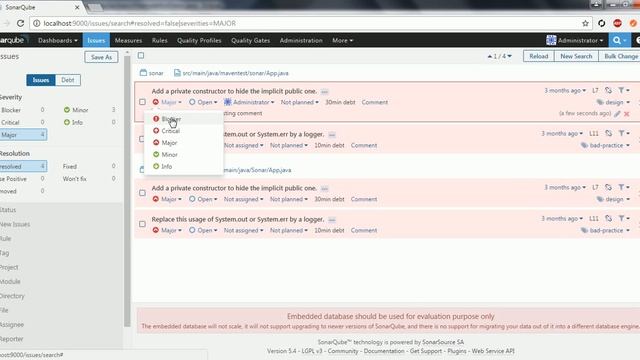
Task: Open Major severity dropdown on last issue
Action: (167, 231)
